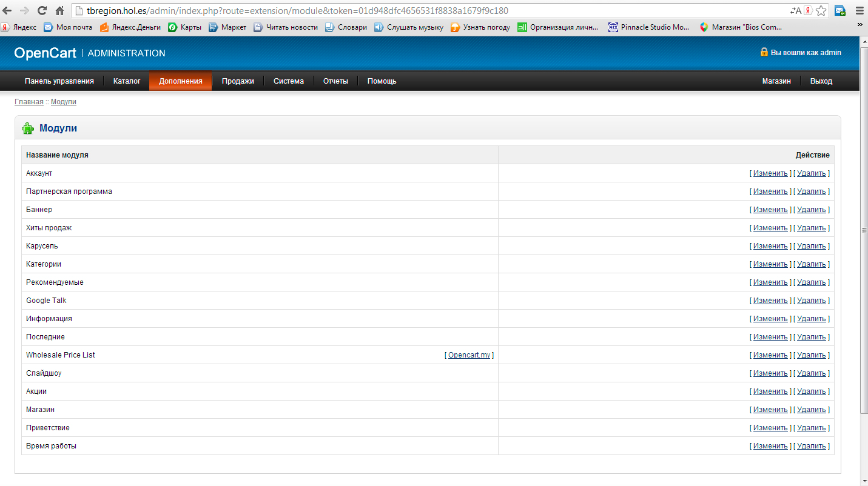Open the Система menu
868x486 pixels.
click(x=289, y=81)
